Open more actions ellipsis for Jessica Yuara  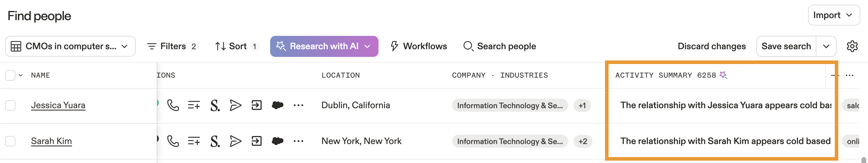(298, 106)
